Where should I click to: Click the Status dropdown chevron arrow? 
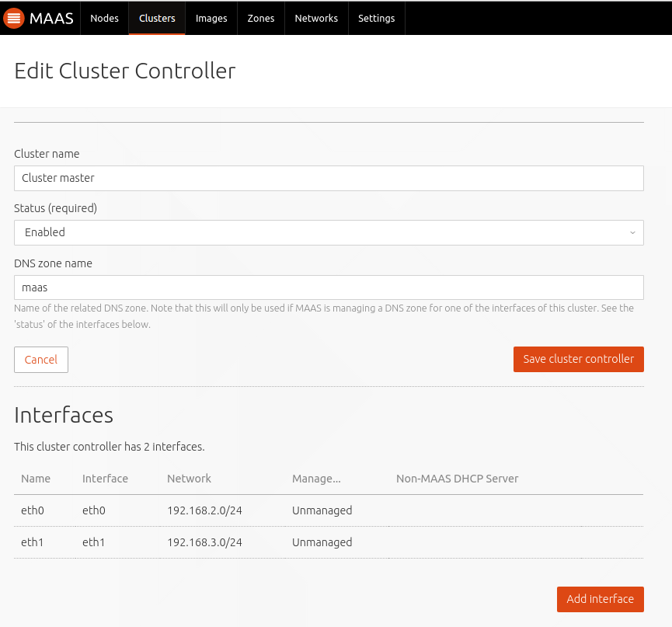click(x=632, y=233)
